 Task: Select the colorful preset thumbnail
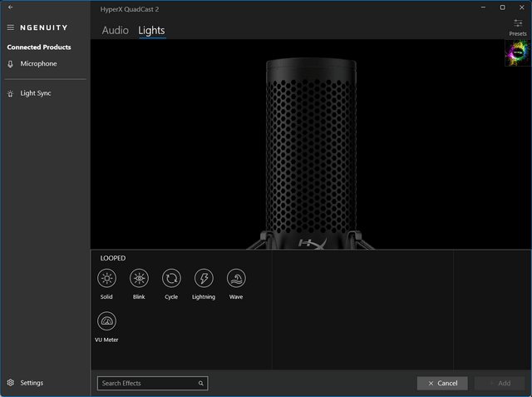(518, 53)
